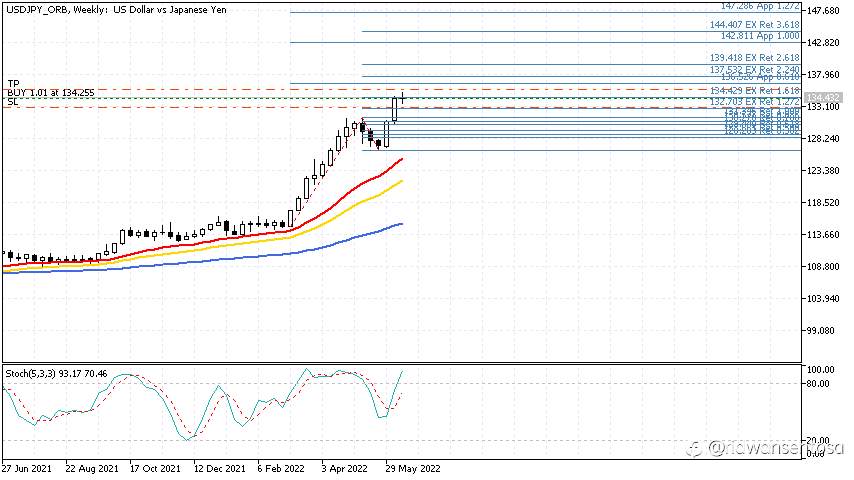The height and width of the screenshot is (480, 854).
Task: Select the SL stop-loss line label
Action: pyautogui.click(x=13, y=101)
